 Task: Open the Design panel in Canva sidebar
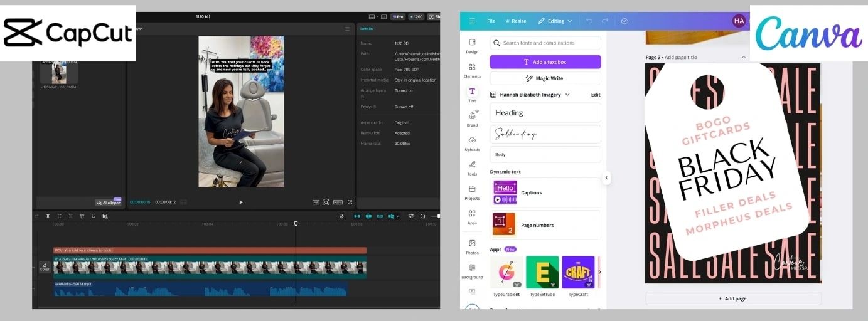[472, 45]
